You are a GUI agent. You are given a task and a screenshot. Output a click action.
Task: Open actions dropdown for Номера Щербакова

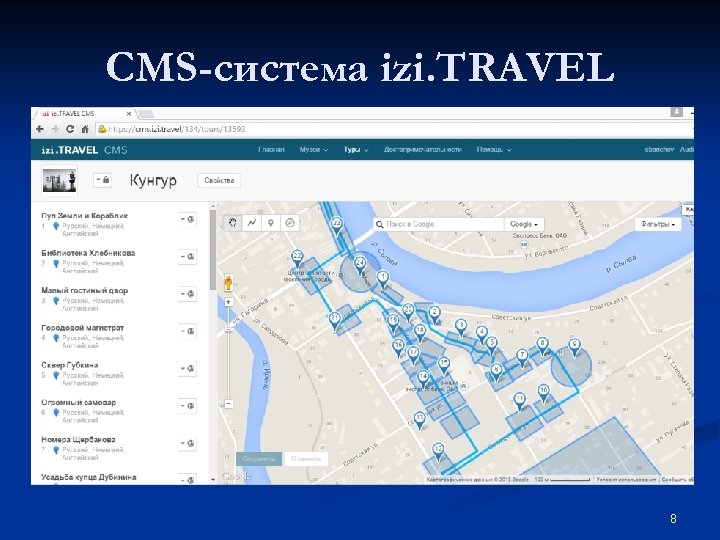tap(187, 443)
